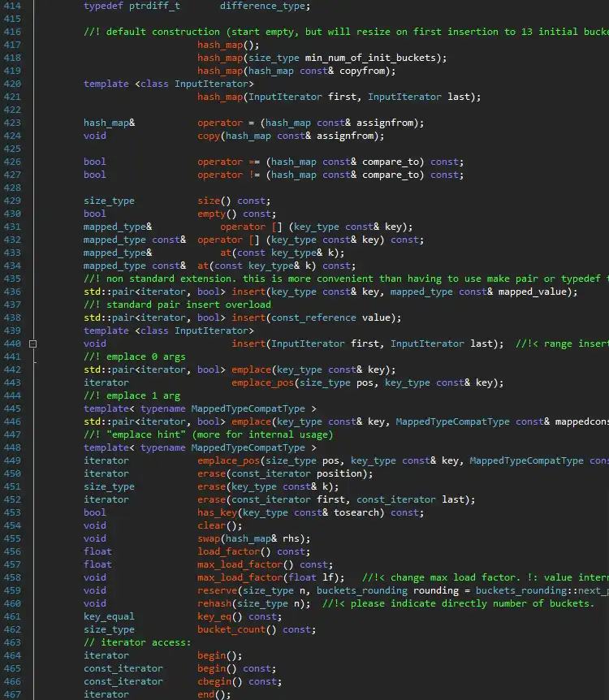
Task: Click the 'rehash' function name
Action: pyautogui.click(x=214, y=603)
